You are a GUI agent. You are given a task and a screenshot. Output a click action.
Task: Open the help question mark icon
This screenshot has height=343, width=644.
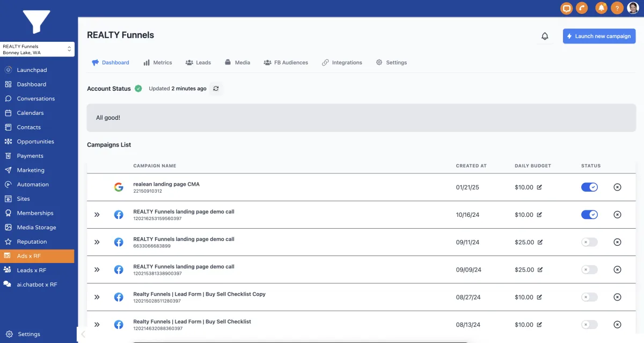(617, 8)
